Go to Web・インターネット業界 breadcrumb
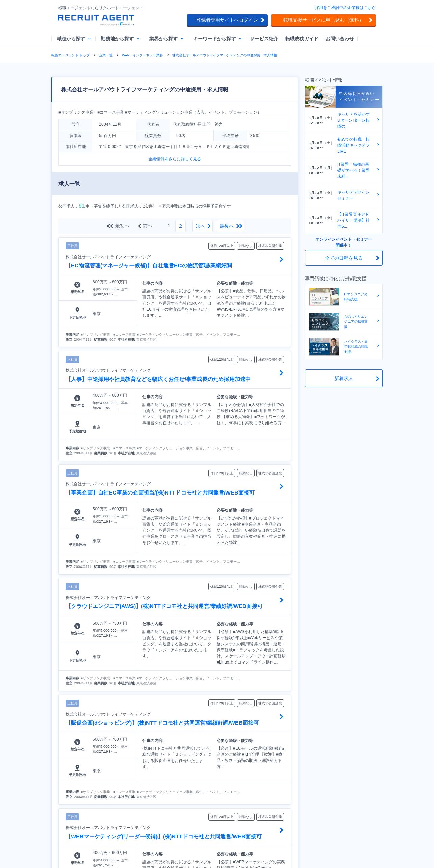The width and height of the screenshot is (434, 868). coord(142,55)
